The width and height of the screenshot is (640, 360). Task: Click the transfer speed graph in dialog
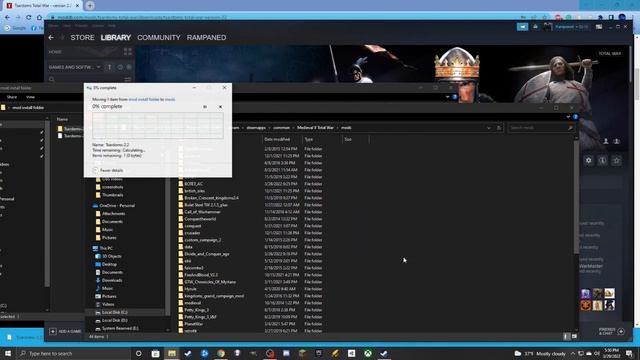click(158, 126)
